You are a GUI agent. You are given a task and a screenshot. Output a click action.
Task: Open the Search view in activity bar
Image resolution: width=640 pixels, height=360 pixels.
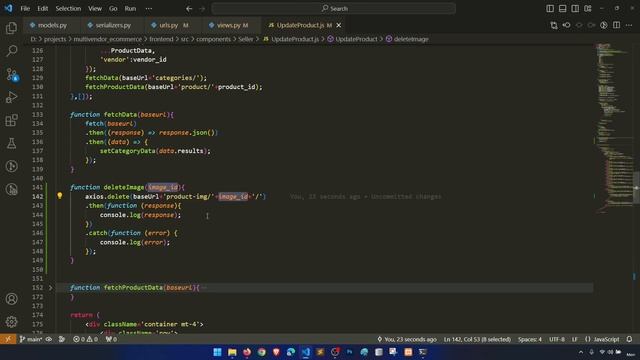pos(11,51)
